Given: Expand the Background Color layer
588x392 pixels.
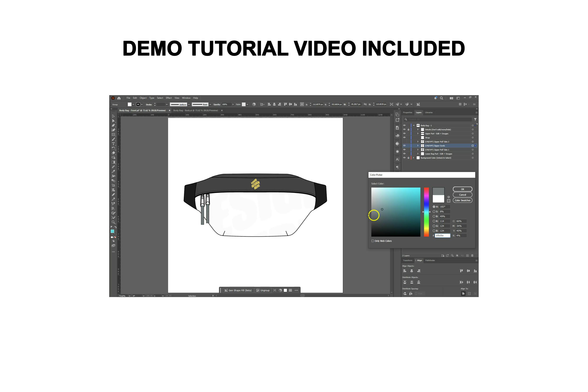Looking at the screenshot, I should coord(414,158).
